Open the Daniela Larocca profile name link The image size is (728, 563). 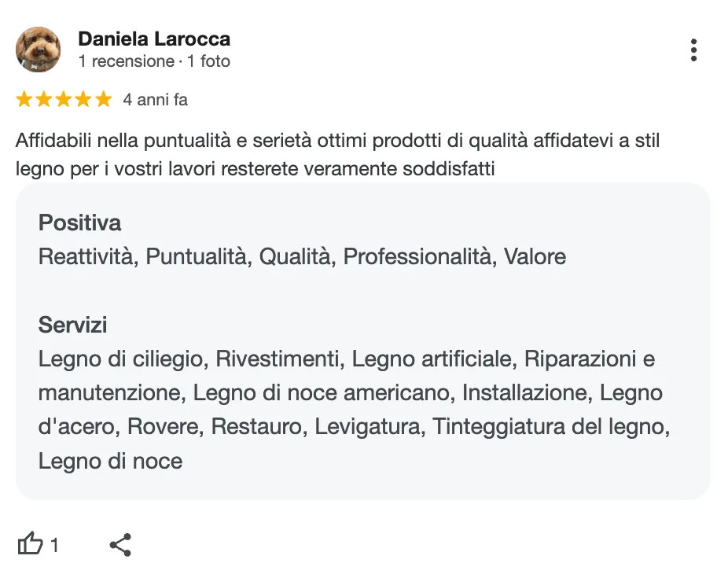(154, 39)
